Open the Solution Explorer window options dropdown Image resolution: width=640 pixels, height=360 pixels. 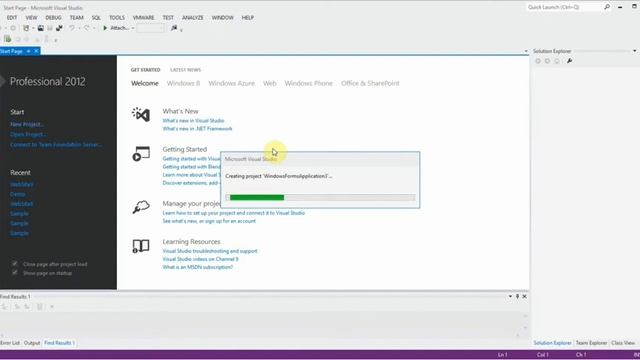pos(635,51)
